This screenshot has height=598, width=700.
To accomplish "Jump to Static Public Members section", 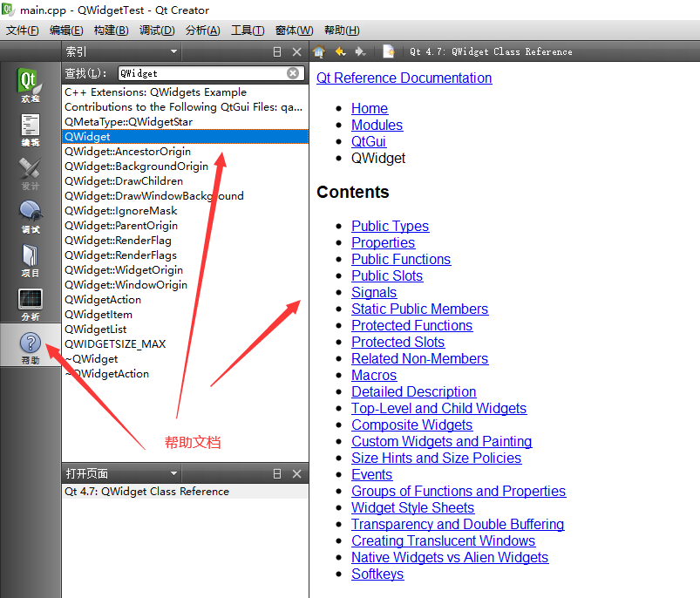I will coord(419,309).
